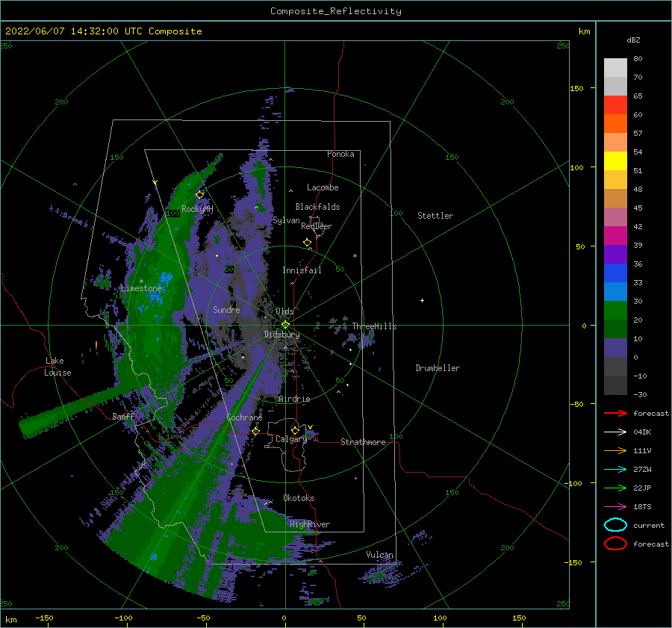The height and width of the screenshot is (628, 672).
Task: Select the red 60-65 dBZ color swatch
Action: (x=615, y=105)
